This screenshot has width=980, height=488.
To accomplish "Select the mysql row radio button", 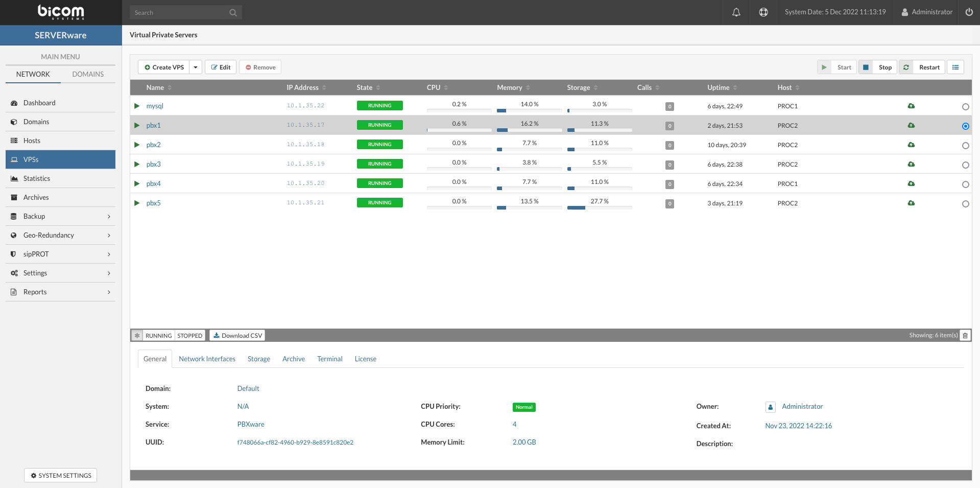I will [x=965, y=107].
